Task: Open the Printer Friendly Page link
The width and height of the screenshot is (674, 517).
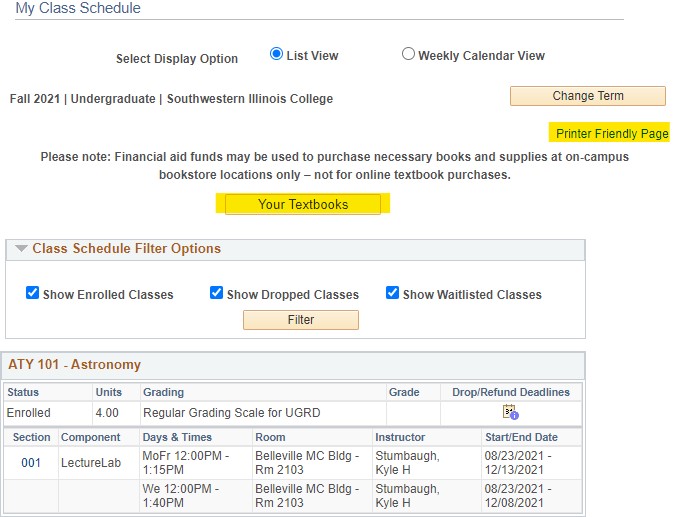Action: point(612,133)
